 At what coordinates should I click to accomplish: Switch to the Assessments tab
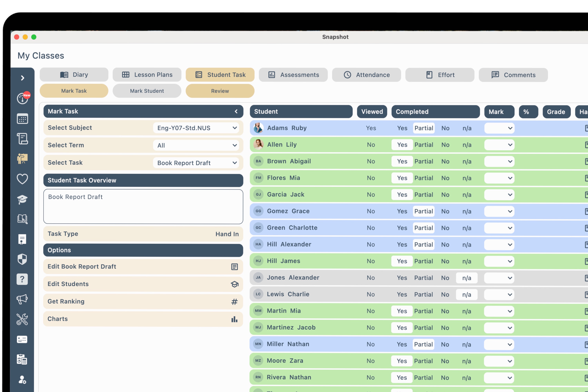[x=293, y=75]
